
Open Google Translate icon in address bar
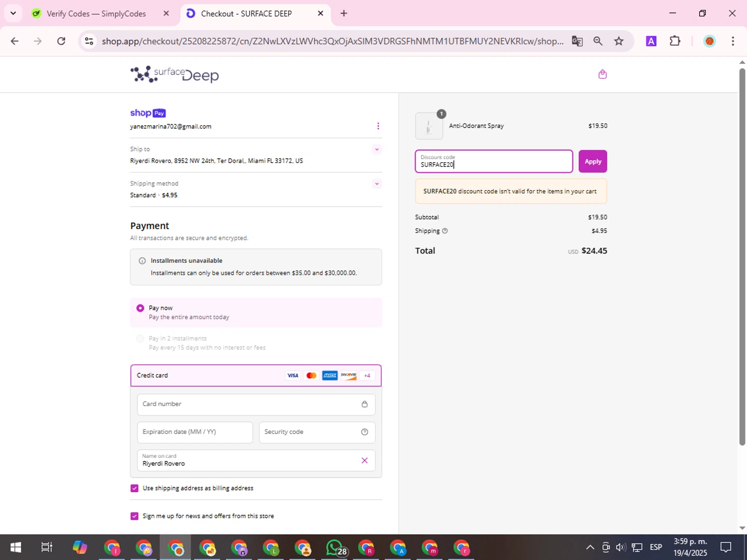577,41
